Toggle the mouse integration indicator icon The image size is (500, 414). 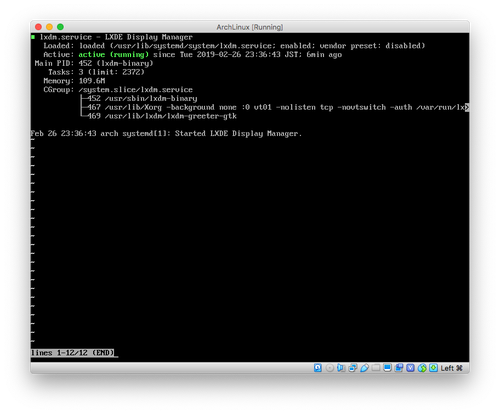click(422, 368)
